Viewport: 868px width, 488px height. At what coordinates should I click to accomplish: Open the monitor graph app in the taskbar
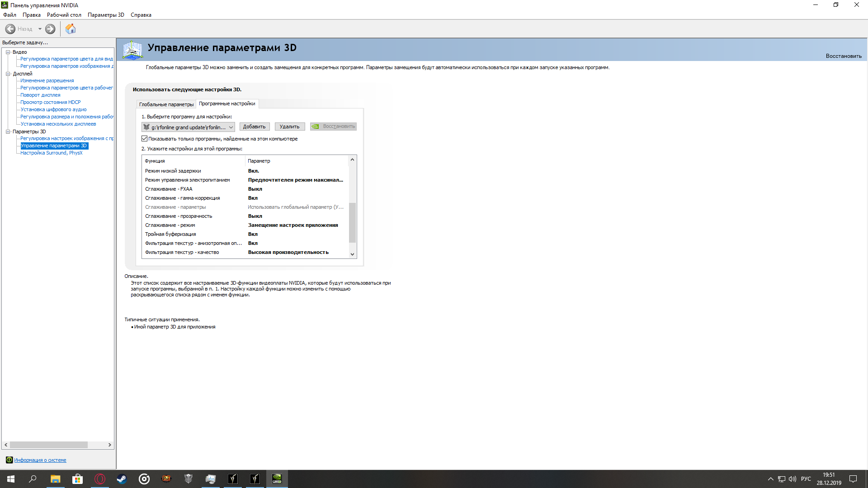(210, 479)
